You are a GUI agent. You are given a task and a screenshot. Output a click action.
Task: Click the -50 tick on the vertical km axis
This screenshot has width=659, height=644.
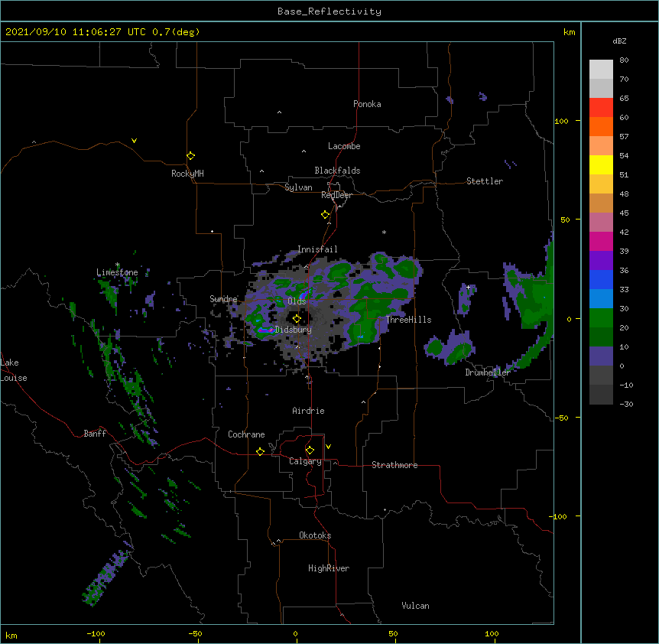pyautogui.click(x=561, y=418)
